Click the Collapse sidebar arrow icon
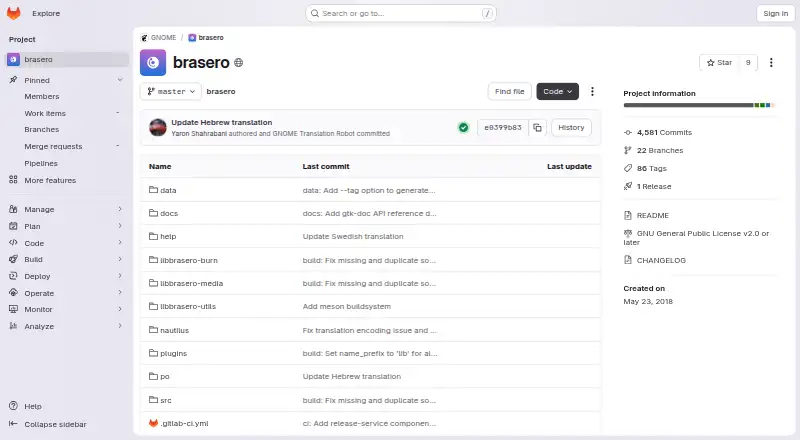800x440 pixels. coord(13,424)
